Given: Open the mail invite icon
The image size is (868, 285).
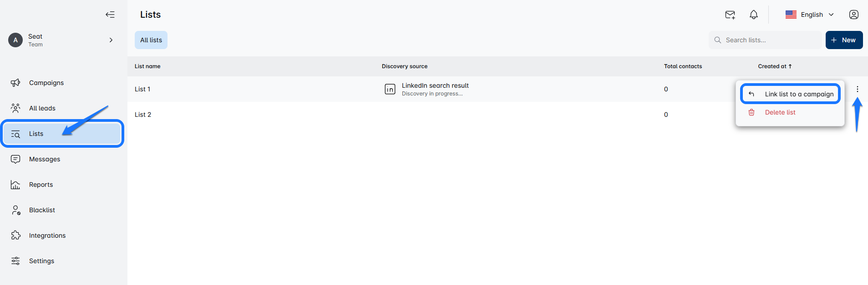Looking at the screenshot, I should pyautogui.click(x=730, y=15).
